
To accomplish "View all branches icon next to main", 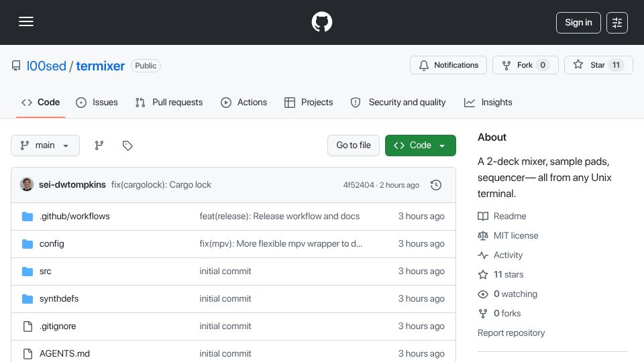I will pos(99,145).
